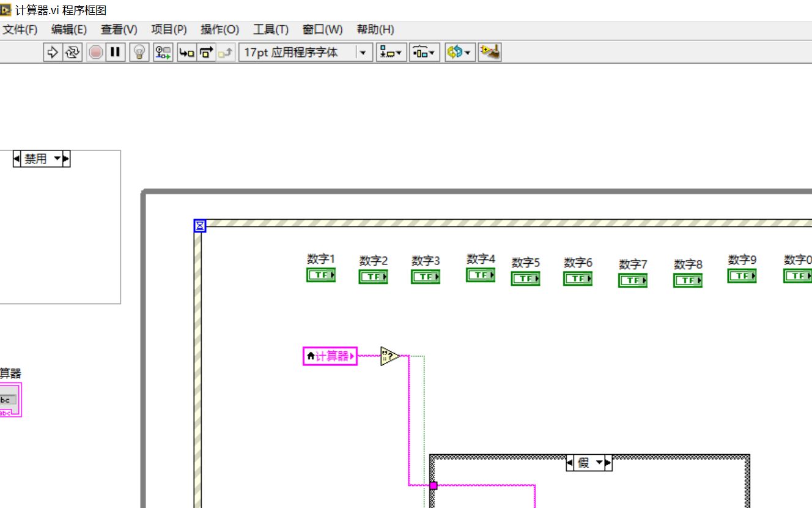Open the Distribute Objects dropdown
This screenshot has height=508, width=812.
click(x=424, y=53)
